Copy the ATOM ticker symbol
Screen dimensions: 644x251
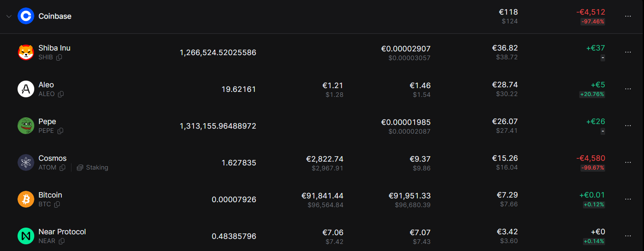62,167
